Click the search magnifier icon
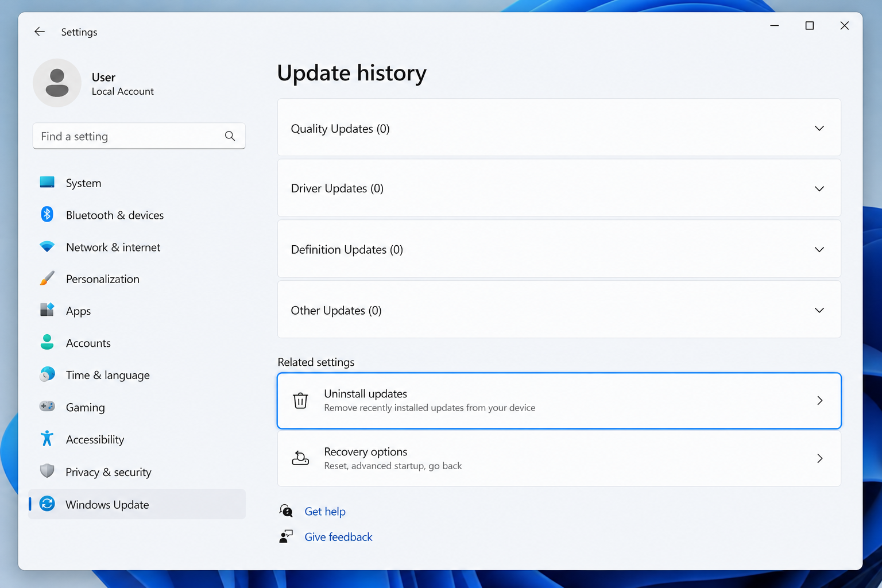Screen dimensions: 882x588 [x=230, y=136]
